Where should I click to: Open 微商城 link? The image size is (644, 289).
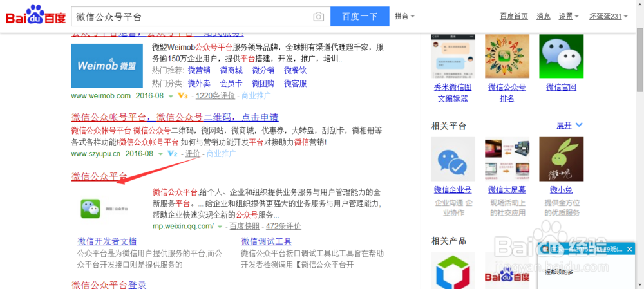pos(231,70)
